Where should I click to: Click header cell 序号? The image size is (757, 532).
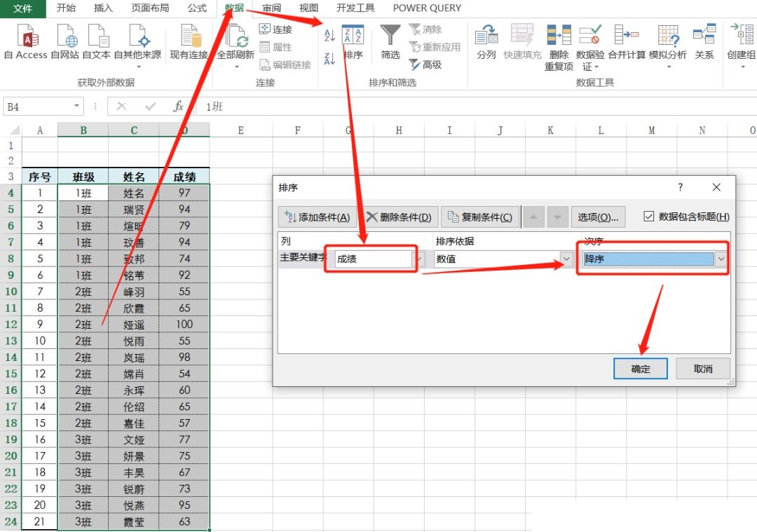[x=39, y=177]
